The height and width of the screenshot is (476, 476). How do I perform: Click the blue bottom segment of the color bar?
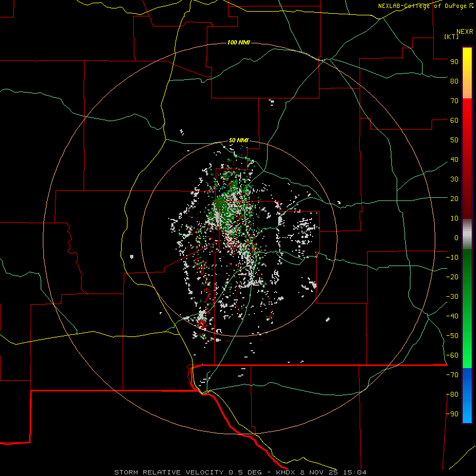(467, 396)
